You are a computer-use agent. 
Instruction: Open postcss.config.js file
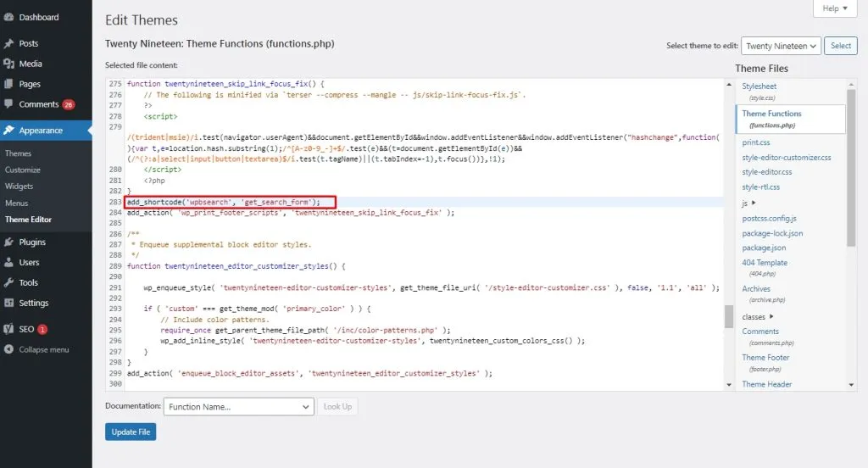769,218
